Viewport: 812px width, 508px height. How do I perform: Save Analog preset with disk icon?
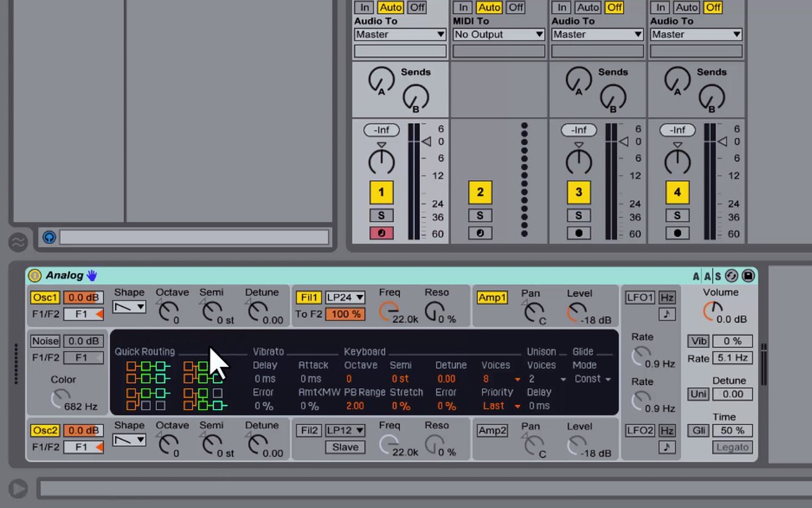pyautogui.click(x=748, y=276)
